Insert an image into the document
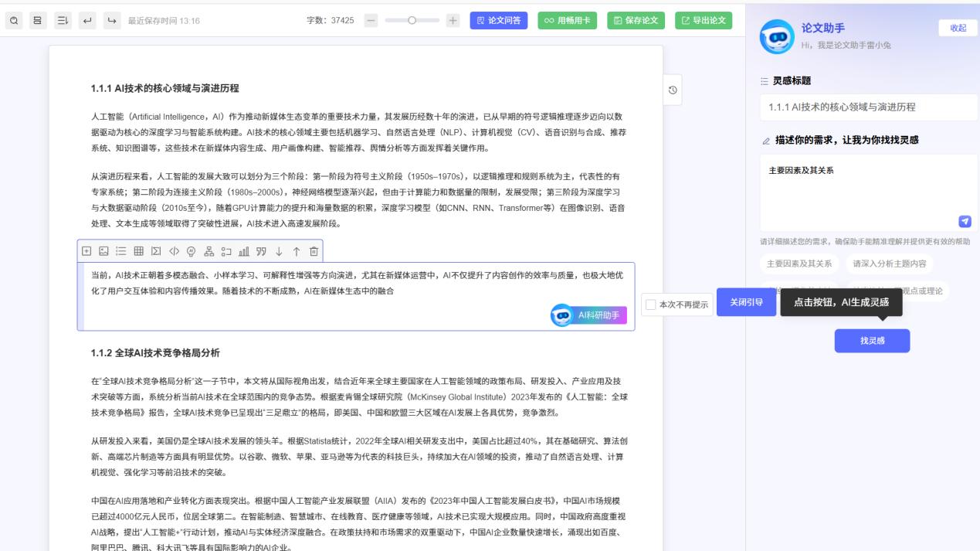 pos(104,253)
